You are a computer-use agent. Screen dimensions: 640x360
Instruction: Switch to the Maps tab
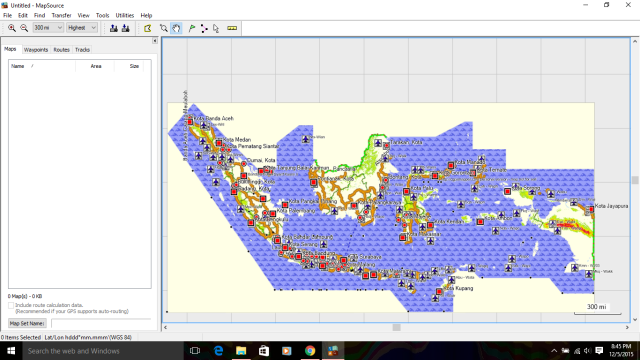(10, 49)
